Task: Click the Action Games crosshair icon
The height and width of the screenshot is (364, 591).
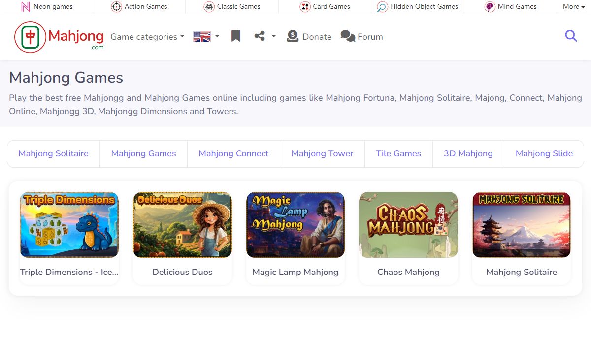Action: [116, 7]
